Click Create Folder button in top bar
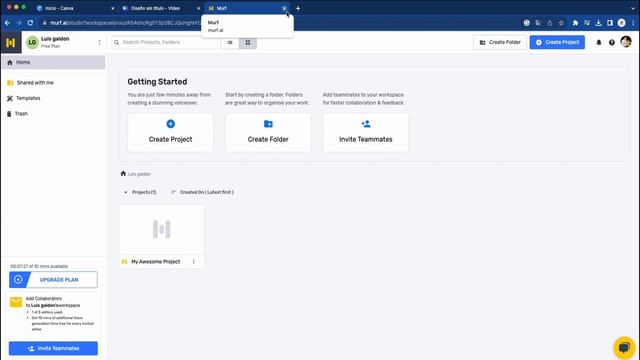640x360 pixels. [500, 42]
